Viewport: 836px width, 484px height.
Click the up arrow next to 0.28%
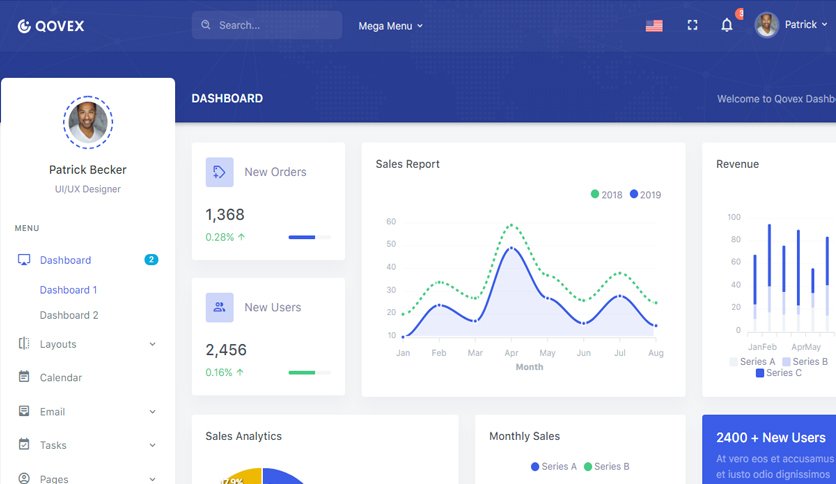(x=242, y=237)
